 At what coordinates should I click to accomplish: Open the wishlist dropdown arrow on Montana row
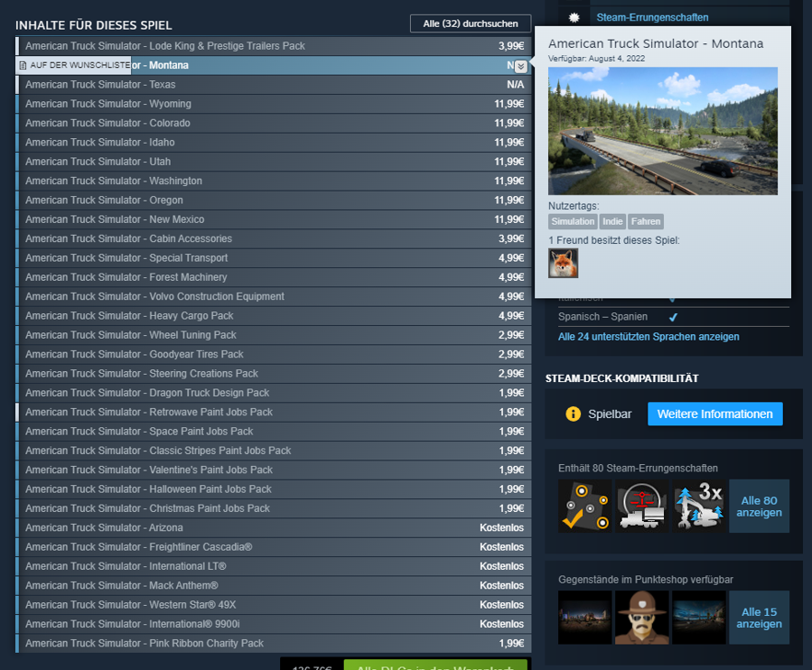pyautogui.click(x=521, y=66)
